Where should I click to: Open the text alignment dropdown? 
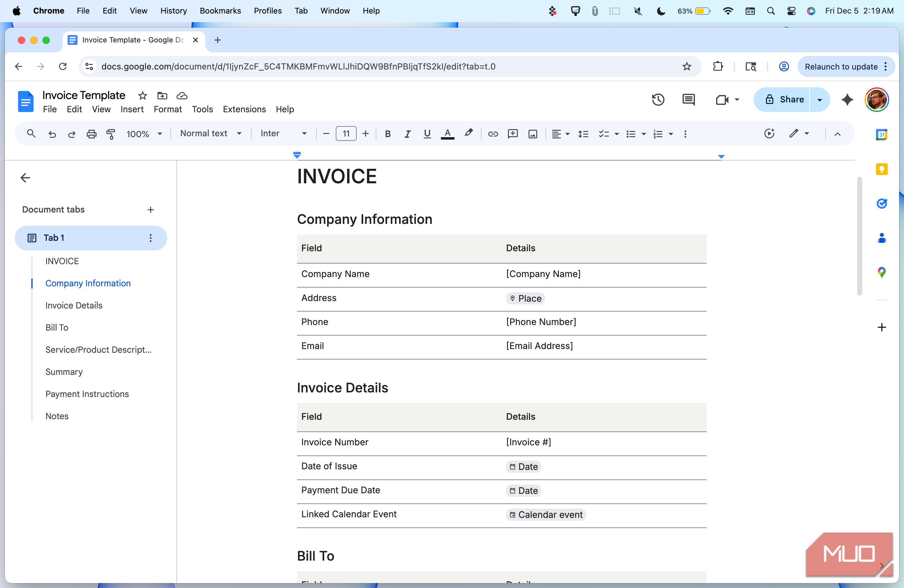click(560, 134)
